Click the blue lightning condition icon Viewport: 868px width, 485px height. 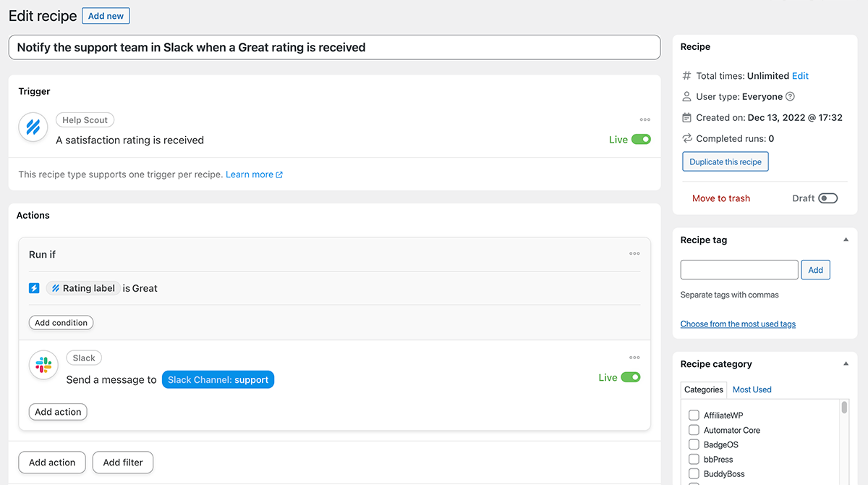34,288
